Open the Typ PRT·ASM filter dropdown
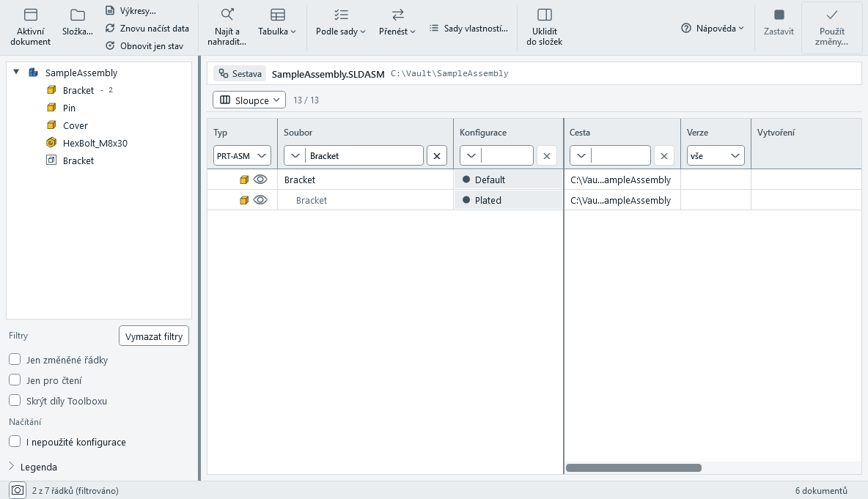The image size is (868, 499). [x=242, y=155]
